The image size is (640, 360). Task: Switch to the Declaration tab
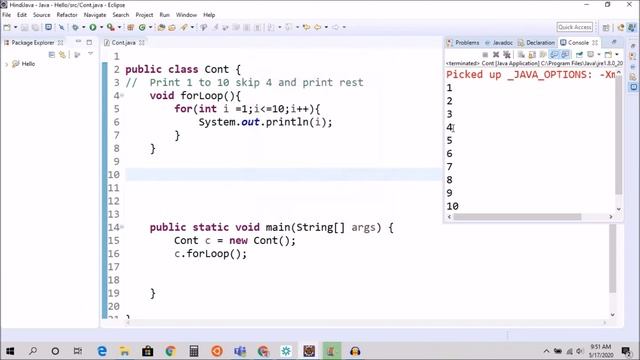pyautogui.click(x=536, y=42)
